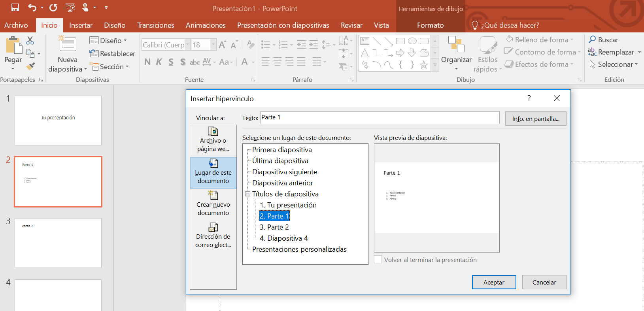Image resolution: width=644 pixels, height=311 pixels.
Task: Click the Restablecer button
Action: point(113,54)
